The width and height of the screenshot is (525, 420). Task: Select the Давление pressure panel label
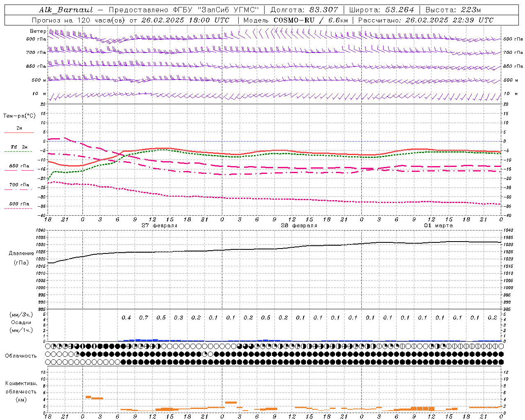[21, 253]
